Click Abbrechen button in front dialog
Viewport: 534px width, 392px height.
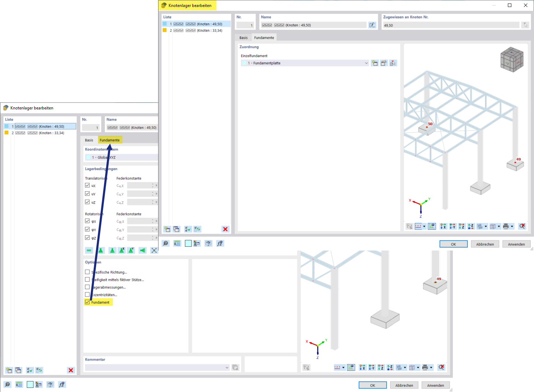click(x=485, y=244)
